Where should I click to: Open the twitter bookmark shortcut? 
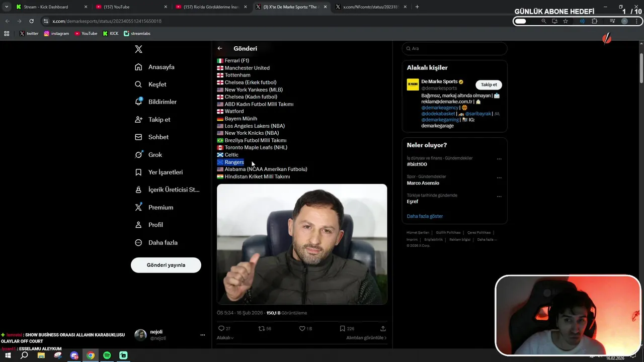tap(29, 34)
